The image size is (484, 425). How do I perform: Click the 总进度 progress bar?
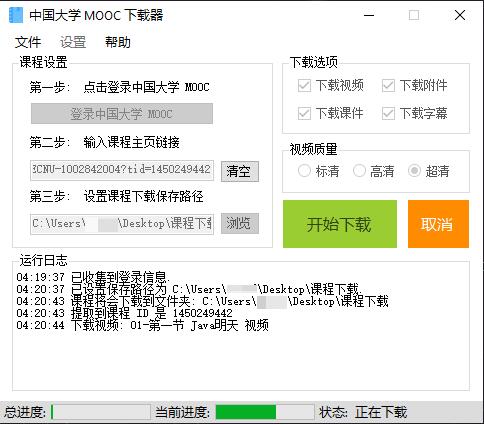(101, 412)
